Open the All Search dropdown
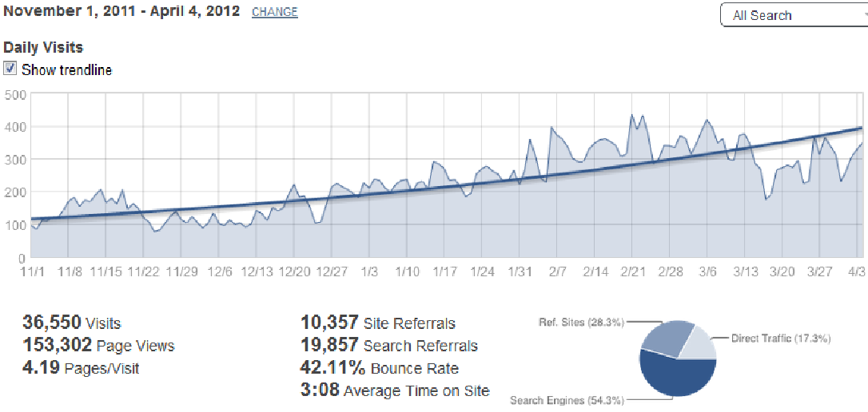 pyautogui.click(x=793, y=15)
